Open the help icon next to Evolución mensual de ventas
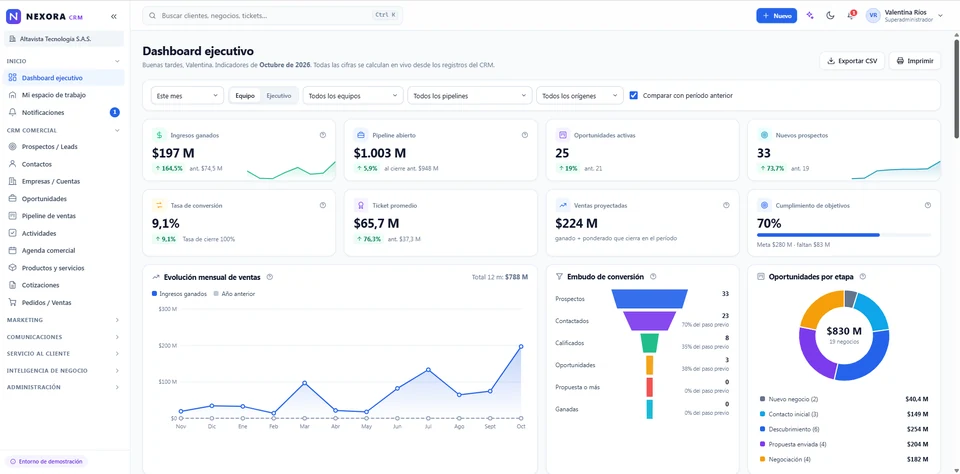 pyautogui.click(x=269, y=277)
